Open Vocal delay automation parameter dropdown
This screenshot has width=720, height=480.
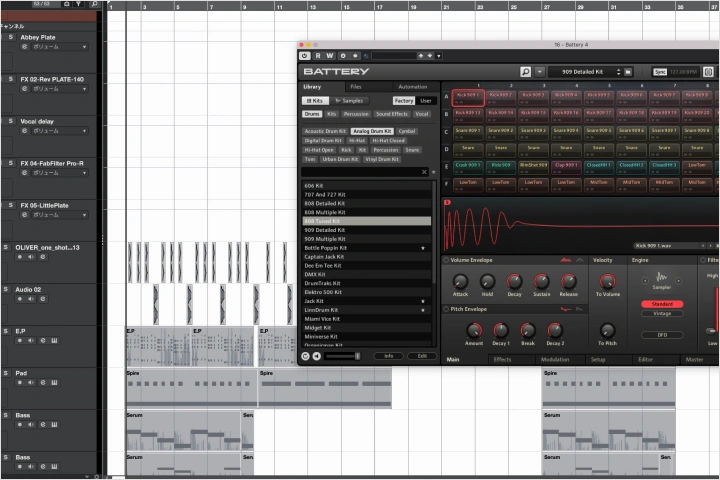point(84,131)
